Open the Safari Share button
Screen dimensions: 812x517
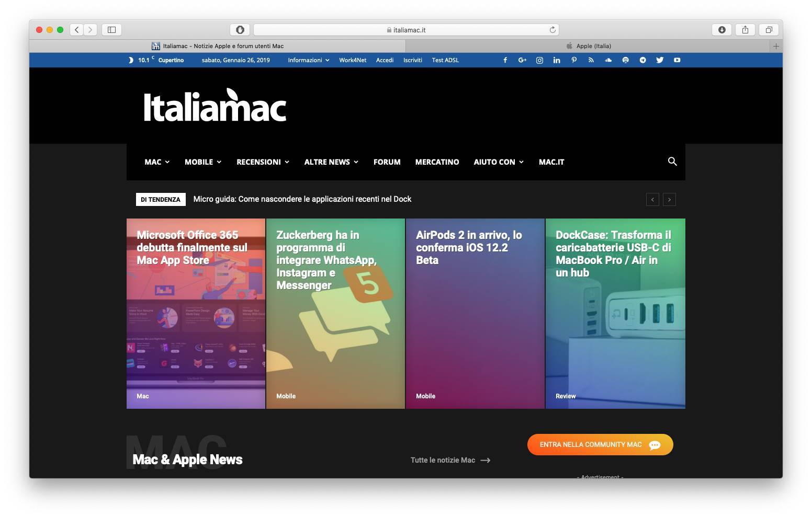coord(745,30)
